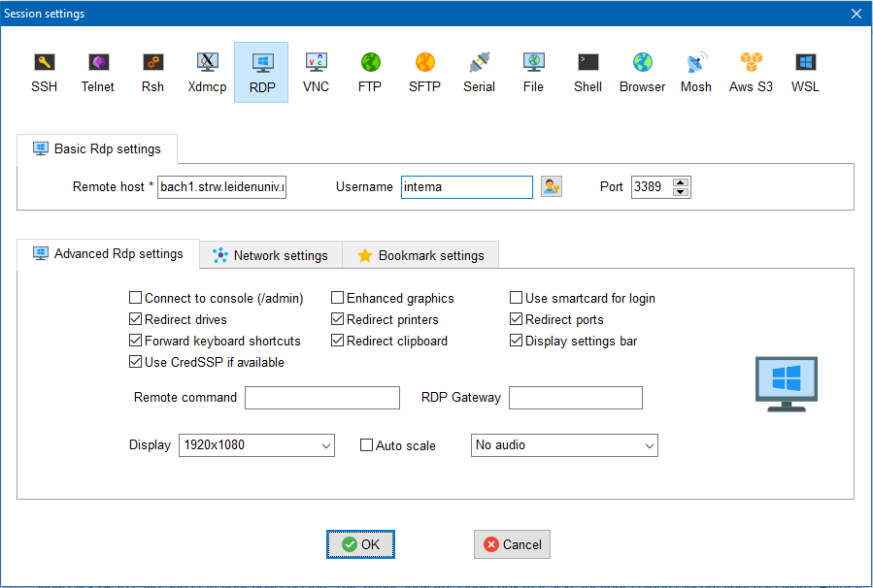Screen dimensions: 873x588
Task: Click the user credentials icon beside Username
Action: point(552,186)
